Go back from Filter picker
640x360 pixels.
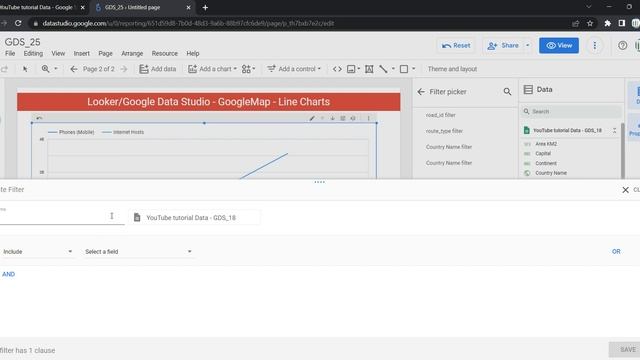421,92
